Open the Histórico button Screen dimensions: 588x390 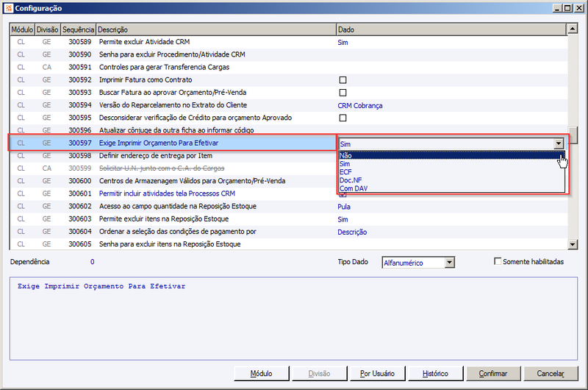(x=435, y=374)
